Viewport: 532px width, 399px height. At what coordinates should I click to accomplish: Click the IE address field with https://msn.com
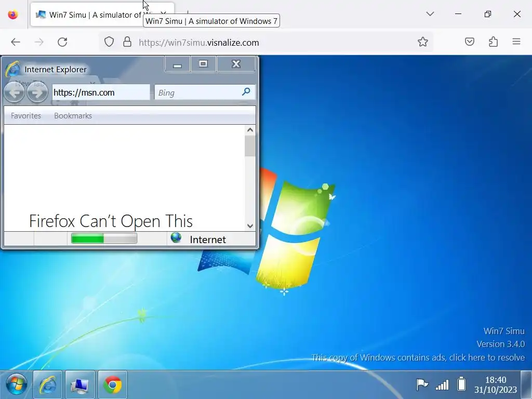101,92
